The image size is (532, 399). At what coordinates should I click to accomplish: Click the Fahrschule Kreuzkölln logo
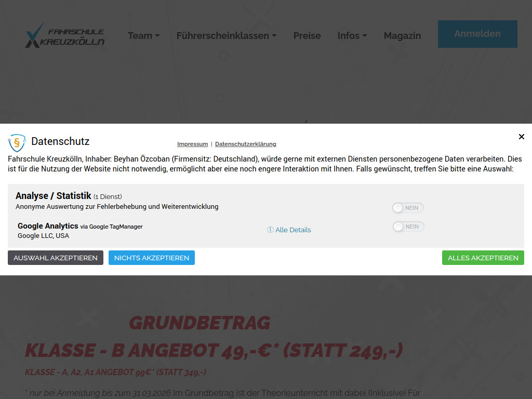click(x=64, y=35)
